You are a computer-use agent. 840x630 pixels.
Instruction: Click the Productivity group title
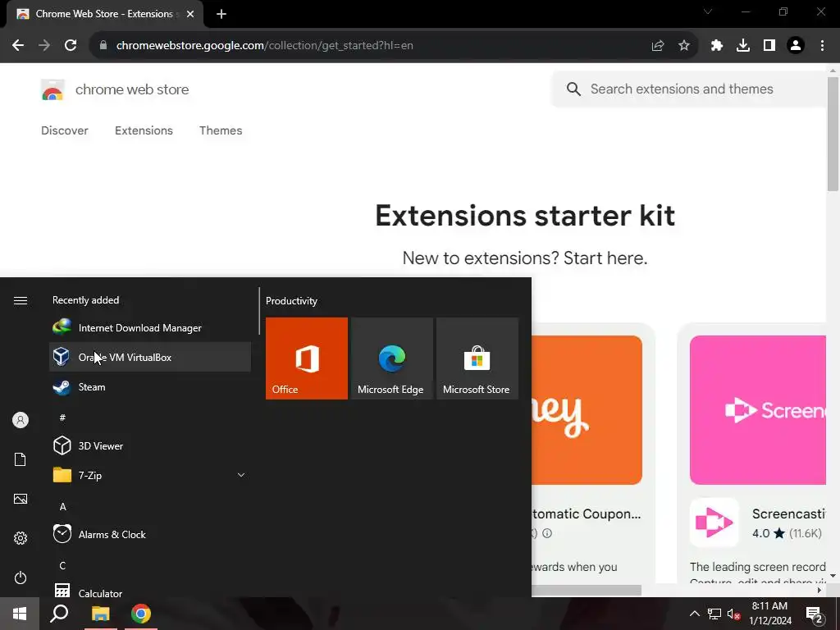coord(291,300)
